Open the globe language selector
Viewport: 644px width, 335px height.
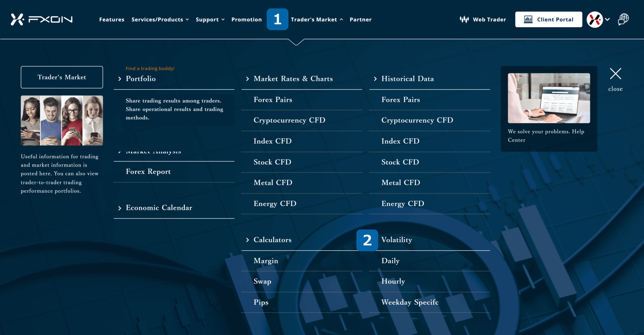pos(623,19)
